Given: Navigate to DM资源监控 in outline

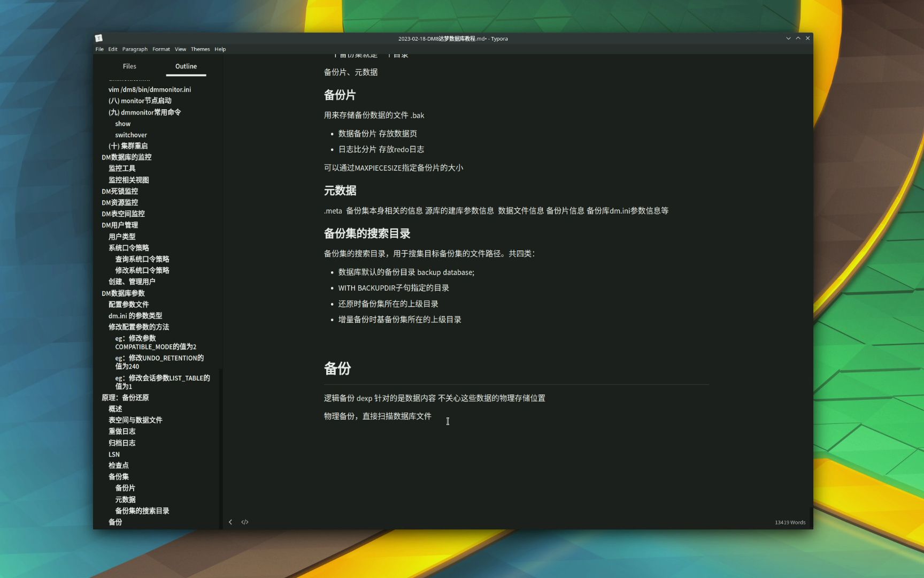Looking at the screenshot, I should tap(120, 202).
